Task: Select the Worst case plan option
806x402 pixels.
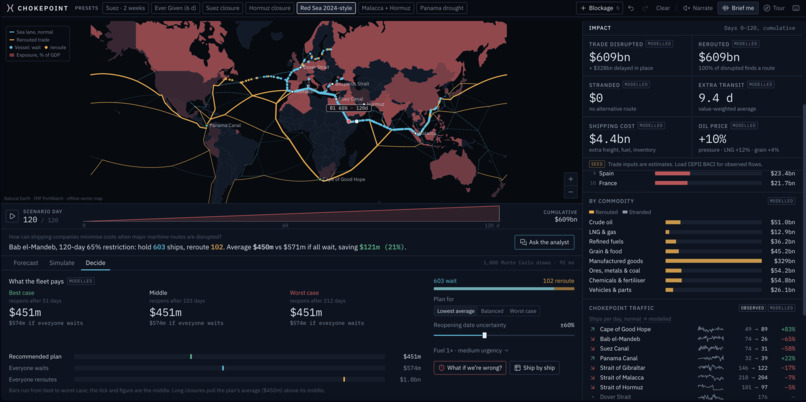Action: [x=523, y=311]
